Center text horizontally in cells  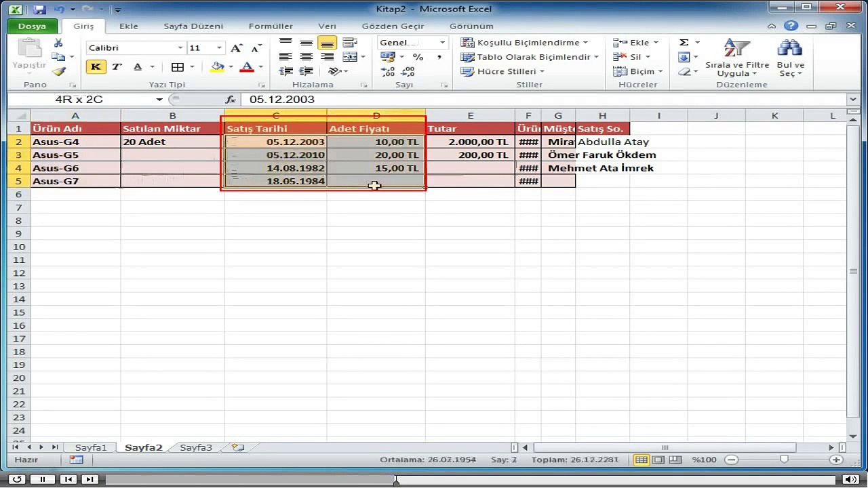click(x=307, y=57)
